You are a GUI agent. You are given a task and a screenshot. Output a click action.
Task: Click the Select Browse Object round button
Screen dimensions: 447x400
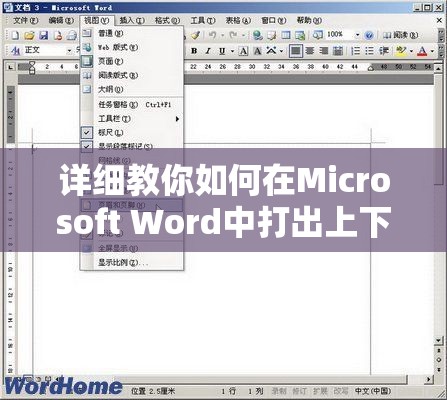click(439, 360)
